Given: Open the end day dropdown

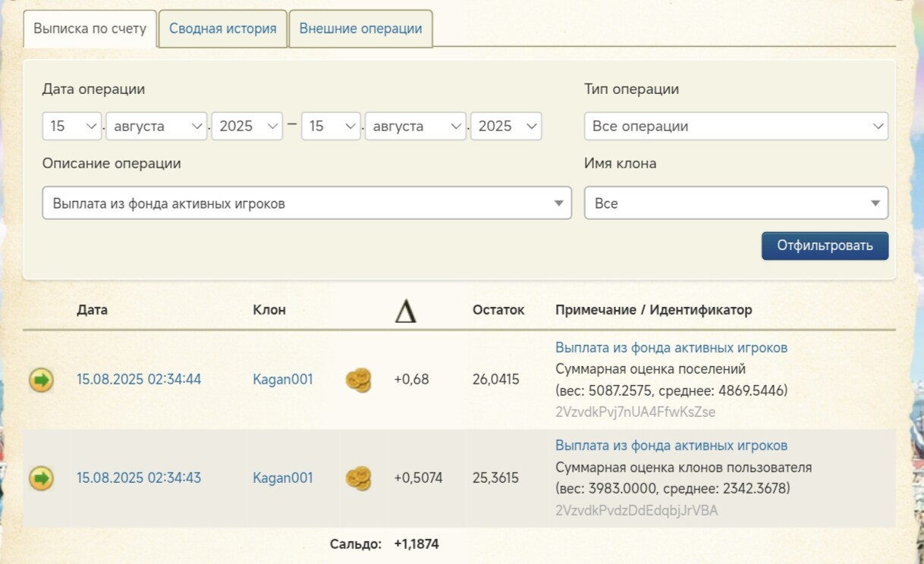Looking at the screenshot, I should coord(330,126).
